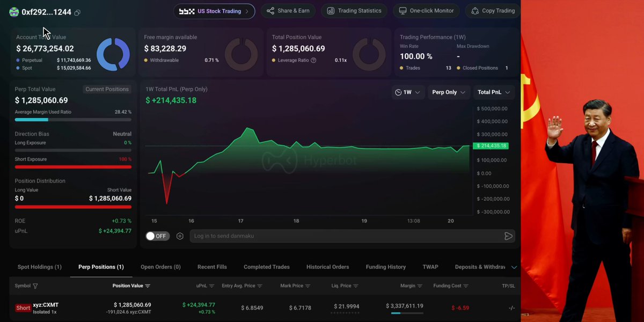Image resolution: width=644 pixels, height=322 pixels.
Task: Switch to the TWAP tab
Action: pos(430,267)
